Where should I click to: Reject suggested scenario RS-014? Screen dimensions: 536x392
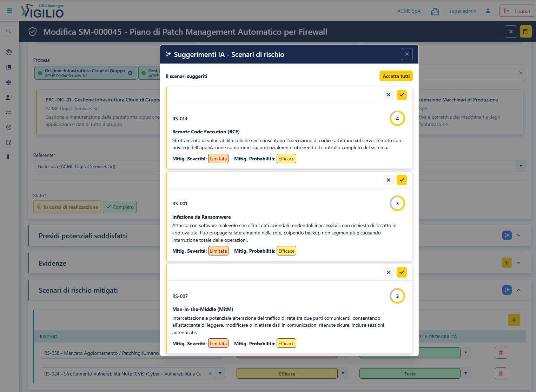point(389,95)
